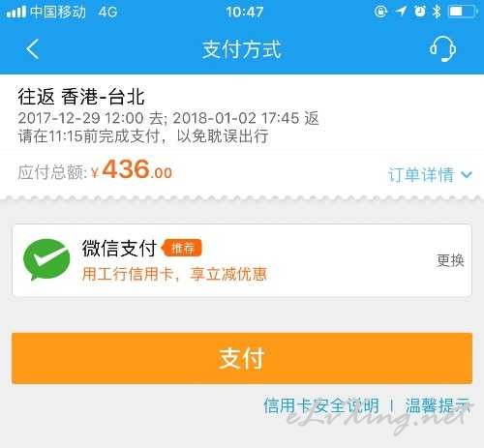Tap the alarm clock status icon
484x448 pixels.
pos(420,12)
